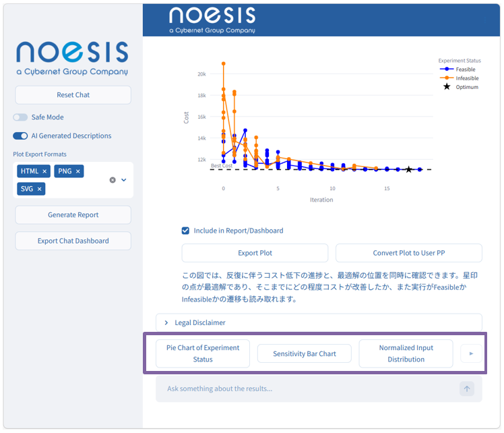Remove the PNG export format tag

[x=77, y=171]
